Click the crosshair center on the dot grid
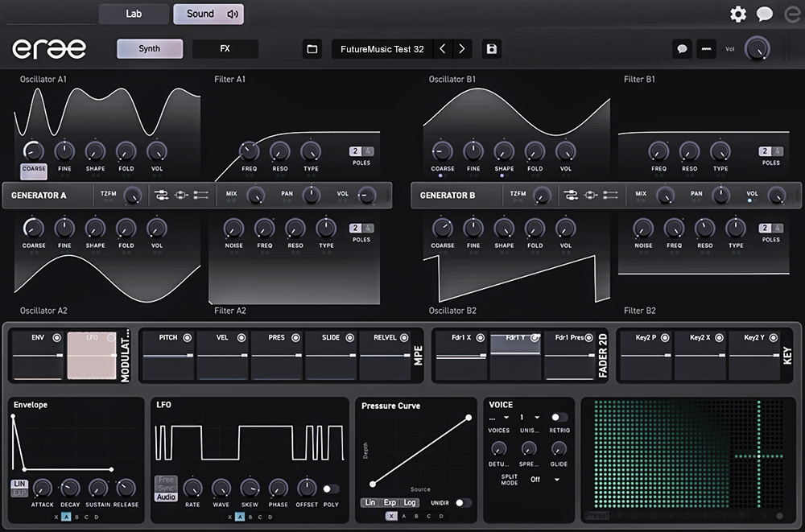This screenshot has height=532, width=805. click(758, 456)
